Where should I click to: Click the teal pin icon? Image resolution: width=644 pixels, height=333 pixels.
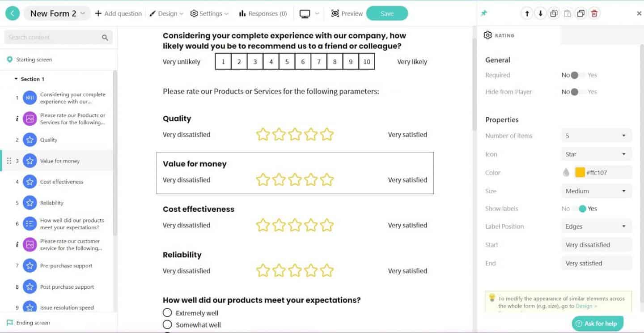pyautogui.click(x=483, y=13)
